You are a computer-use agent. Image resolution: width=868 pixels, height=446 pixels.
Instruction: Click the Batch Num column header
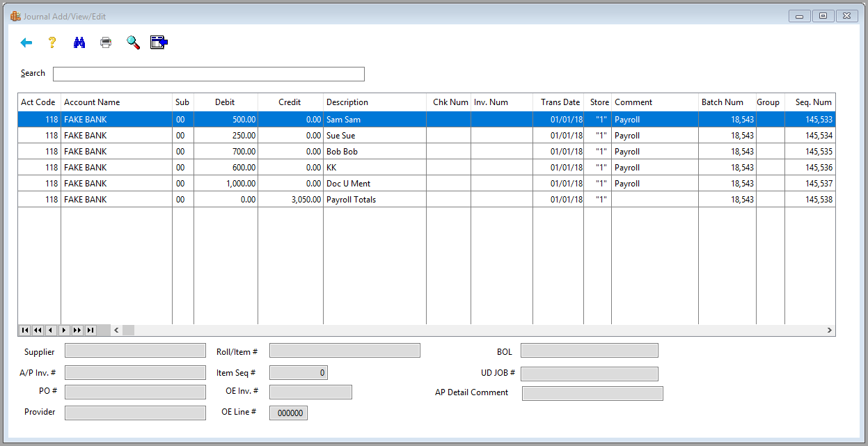click(727, 102)
